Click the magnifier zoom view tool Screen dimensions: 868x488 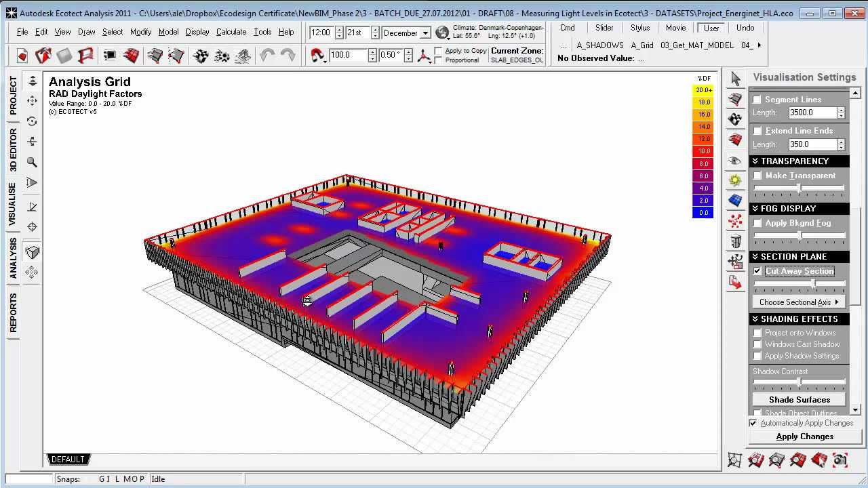(x=32, y=162)
